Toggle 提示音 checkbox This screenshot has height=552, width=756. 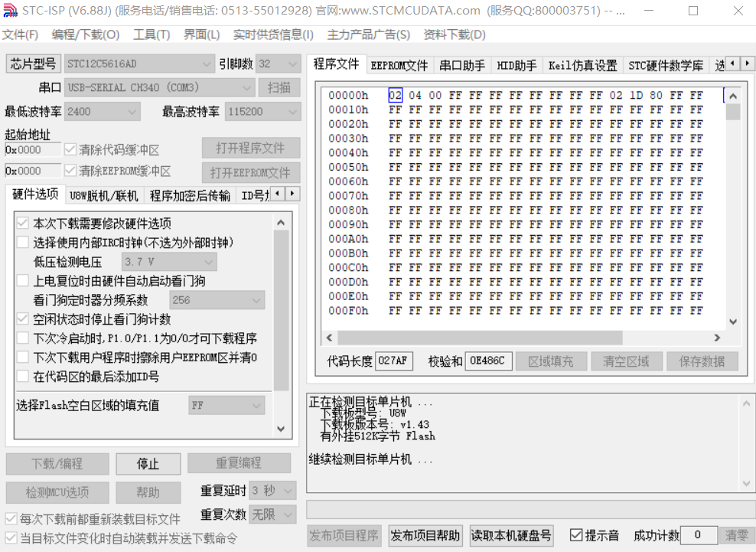pos(575,534)
